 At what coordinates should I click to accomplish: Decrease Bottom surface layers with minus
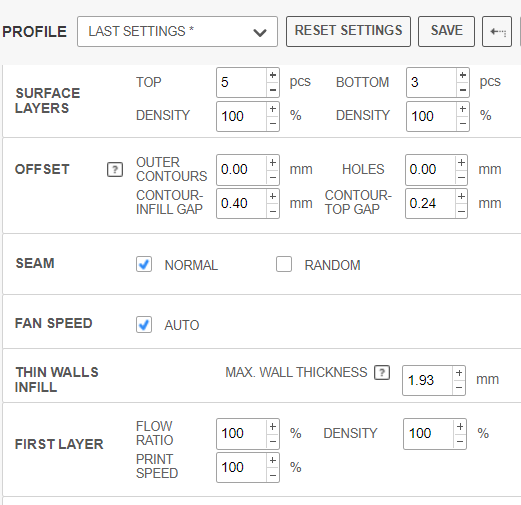(463, 90)
